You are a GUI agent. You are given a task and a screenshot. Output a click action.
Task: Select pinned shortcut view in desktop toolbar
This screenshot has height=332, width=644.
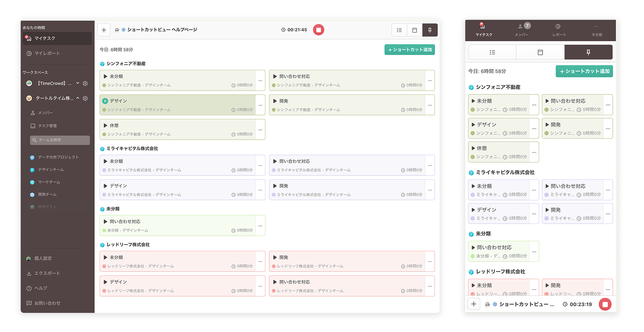(430, 30)
